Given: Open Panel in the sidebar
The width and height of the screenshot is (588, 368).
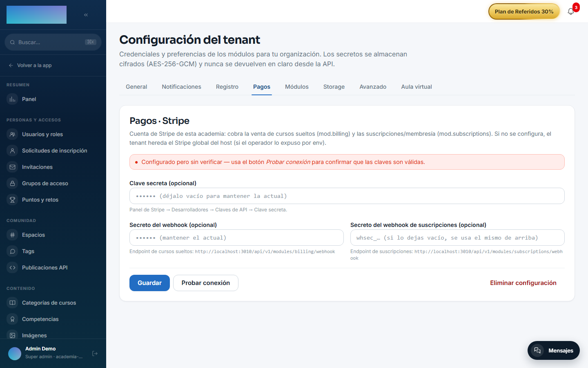Looking at the screenshot, I should pos(53,99).
